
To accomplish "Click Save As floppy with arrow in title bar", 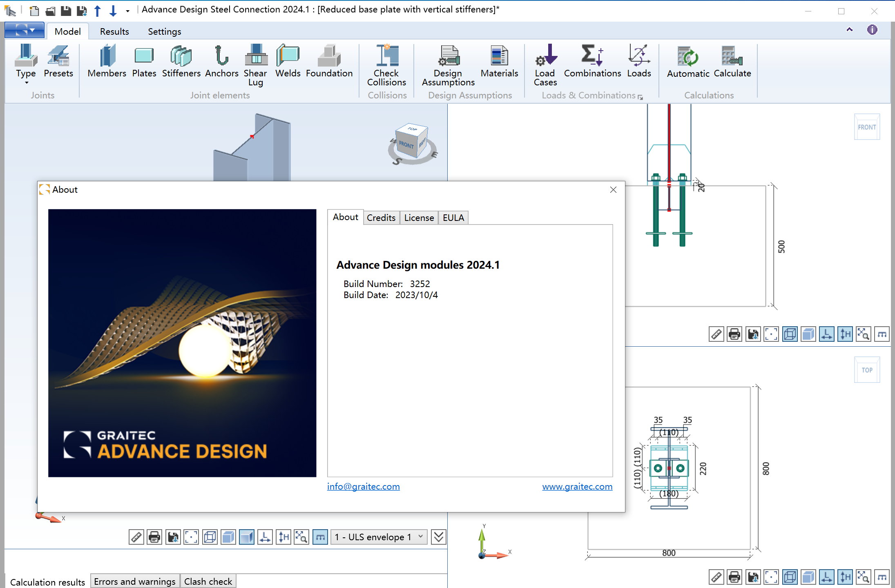I will tap(82, 11).
